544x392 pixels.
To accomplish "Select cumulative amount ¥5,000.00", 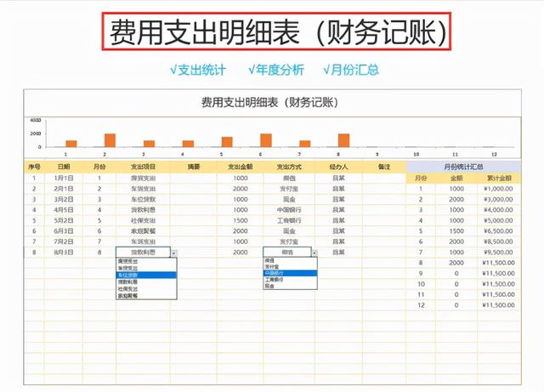I will pos(499,220).
